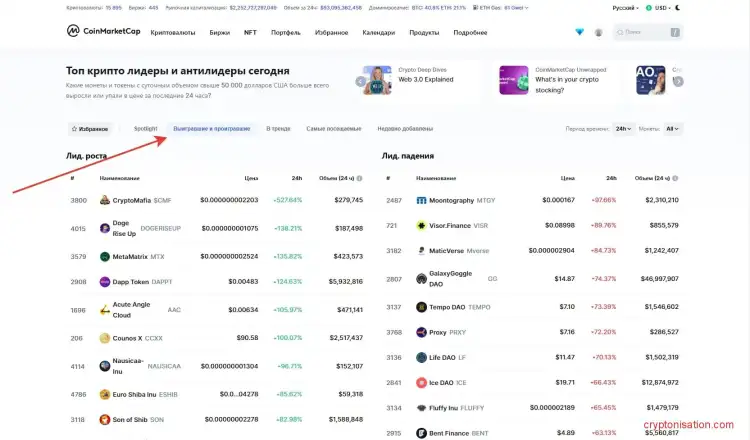Focus the search input field
750x440 pixels.
648,32
